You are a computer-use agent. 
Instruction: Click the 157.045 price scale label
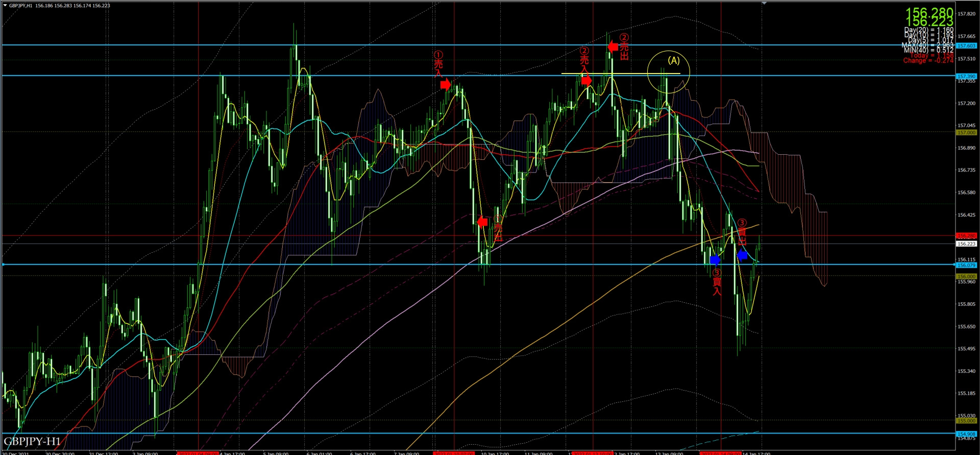click(967, 126)
